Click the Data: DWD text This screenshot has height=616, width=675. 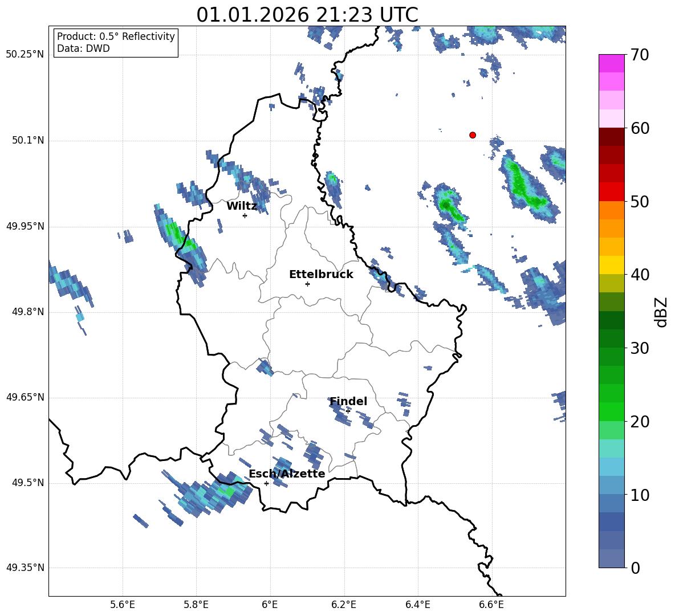83,48
